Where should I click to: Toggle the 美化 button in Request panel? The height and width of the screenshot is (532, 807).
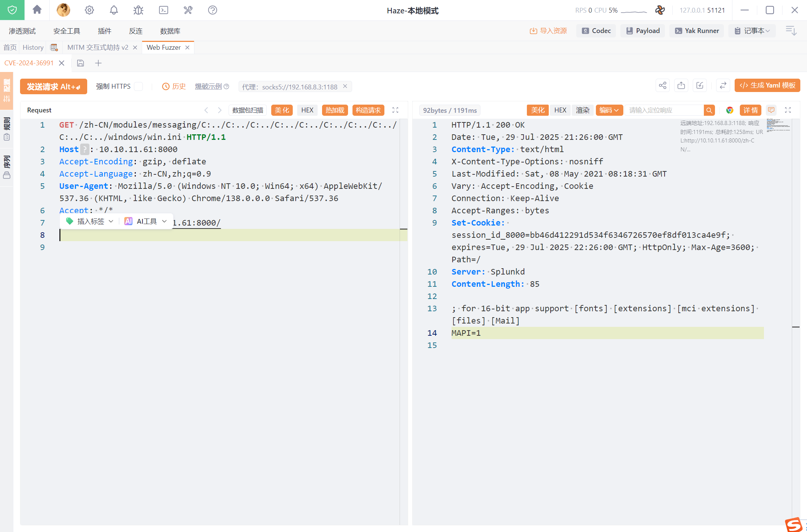(x=282, y=110)
